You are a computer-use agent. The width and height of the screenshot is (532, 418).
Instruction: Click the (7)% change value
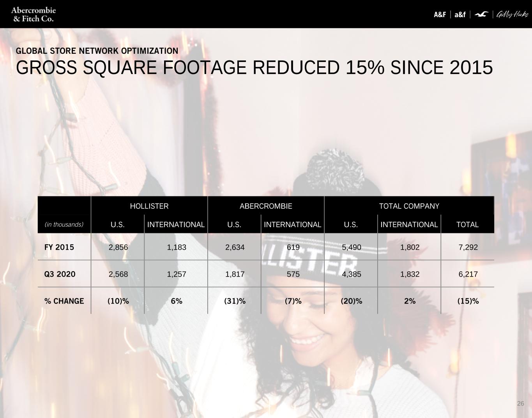coord(293,301)
